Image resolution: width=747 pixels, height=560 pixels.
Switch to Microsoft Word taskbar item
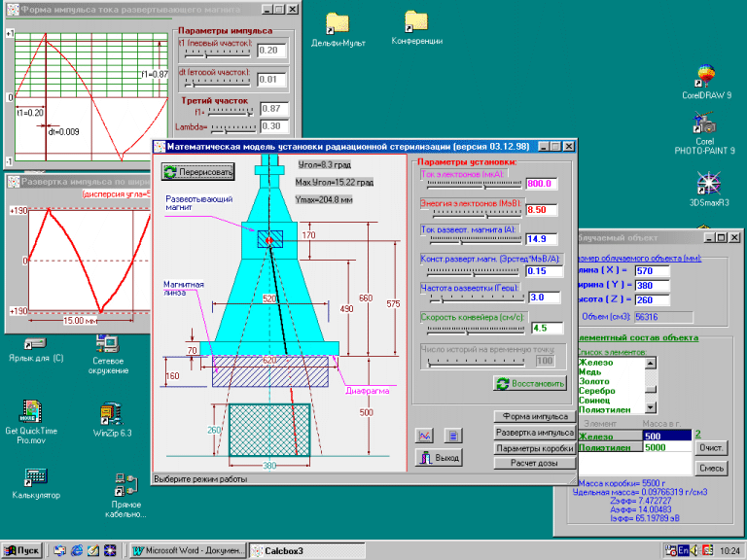coord(188,550)
